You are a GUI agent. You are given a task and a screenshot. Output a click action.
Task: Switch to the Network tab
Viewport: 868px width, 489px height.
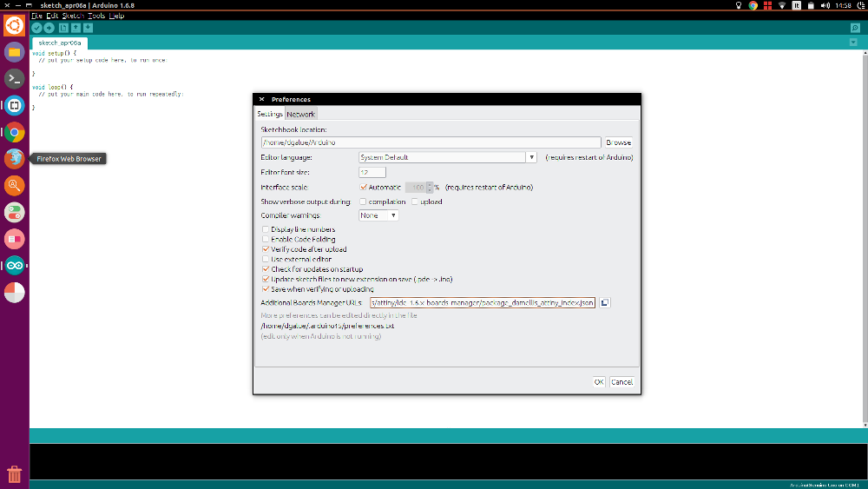point(300,114)
